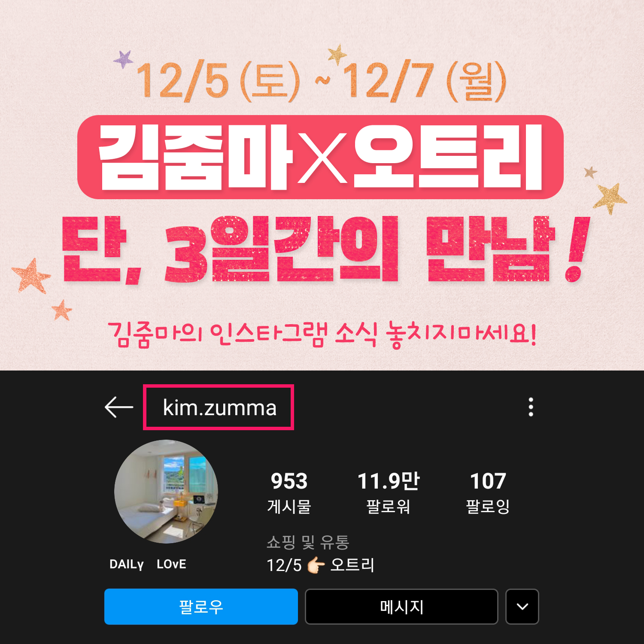Screen dimensions: 644x644
Task: Open the round profile picture
Action: (166, 492)
